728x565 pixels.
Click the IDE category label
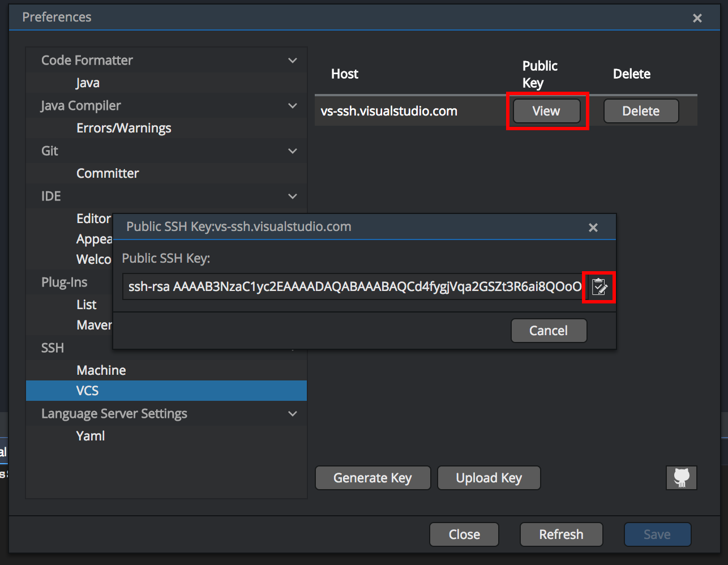coord(51,196)
